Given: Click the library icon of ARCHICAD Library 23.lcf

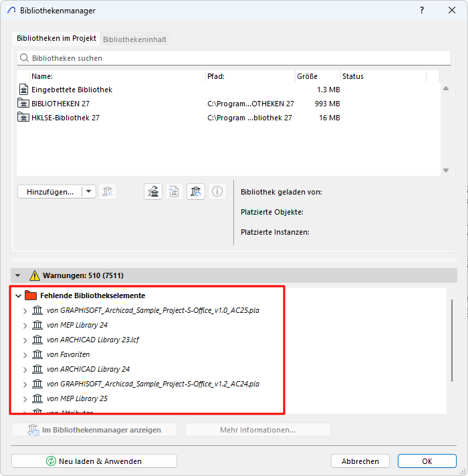Looking at the screenshot, I should pyautogui.click(x=37, y=340).
